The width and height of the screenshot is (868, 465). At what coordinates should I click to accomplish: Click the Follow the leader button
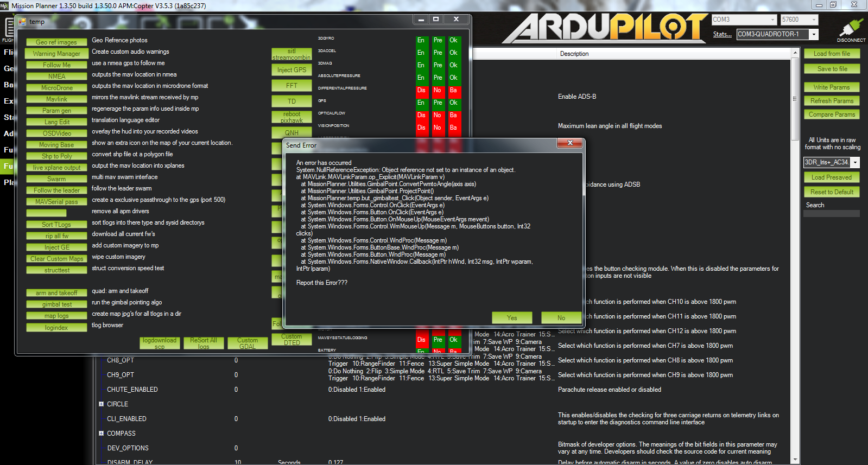[56, 190]
